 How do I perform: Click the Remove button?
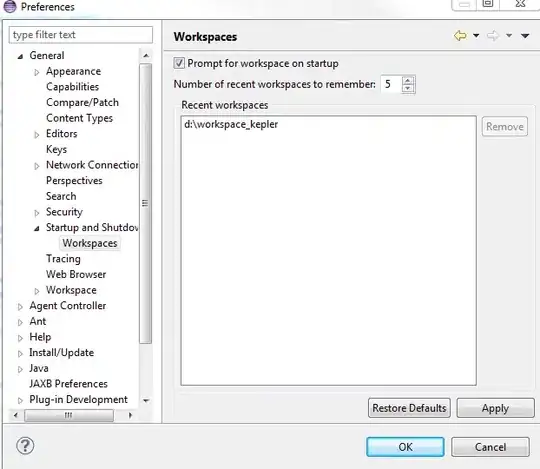tap(505, 127)
